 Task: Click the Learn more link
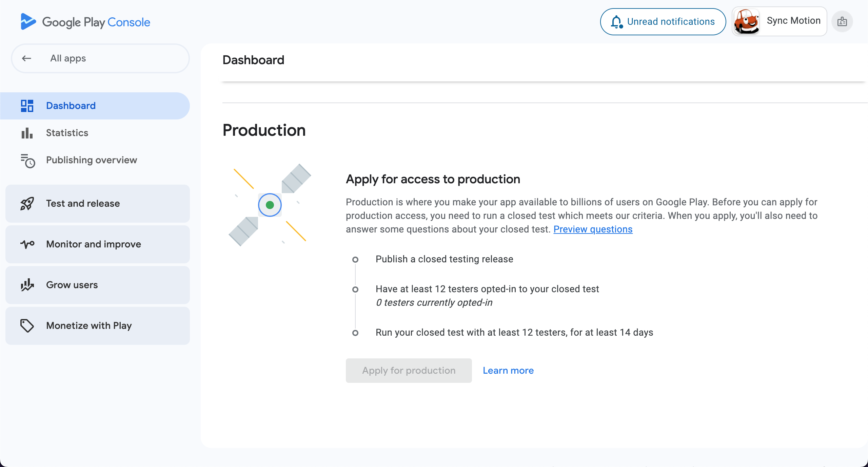point(508,371)
